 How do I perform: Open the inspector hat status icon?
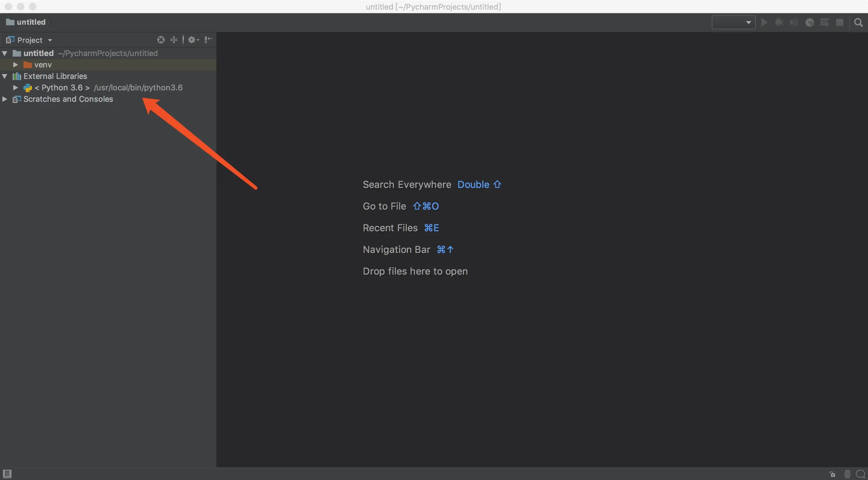tap(847, 474)
